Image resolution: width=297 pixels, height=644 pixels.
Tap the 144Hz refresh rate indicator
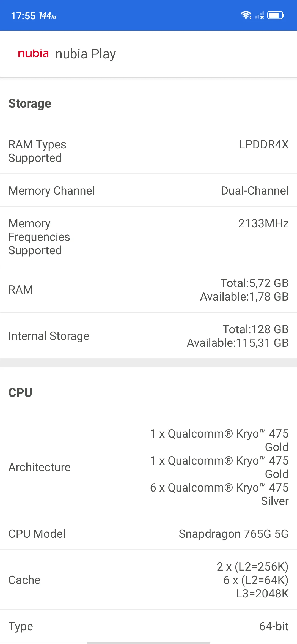[x=48, y=16]
